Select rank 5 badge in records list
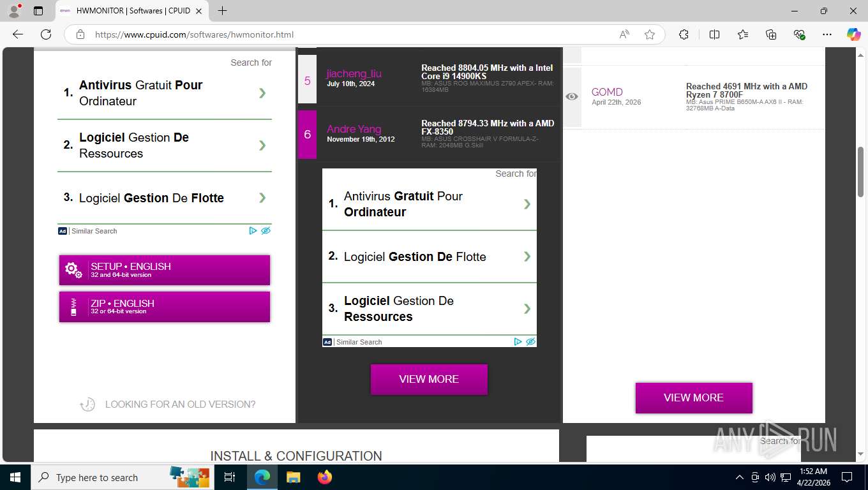The width and height of the screenshot is (868, 490). coord(307,80)
